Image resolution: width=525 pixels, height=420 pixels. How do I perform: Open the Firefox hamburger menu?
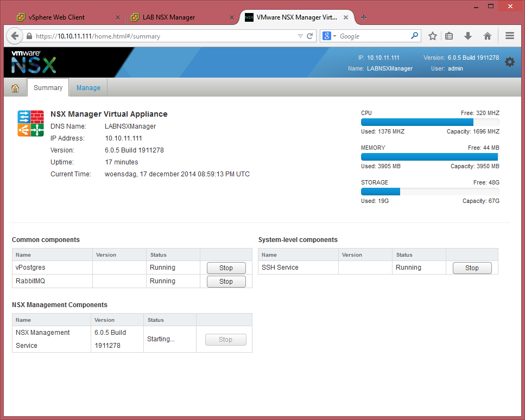tap(509, 36)
